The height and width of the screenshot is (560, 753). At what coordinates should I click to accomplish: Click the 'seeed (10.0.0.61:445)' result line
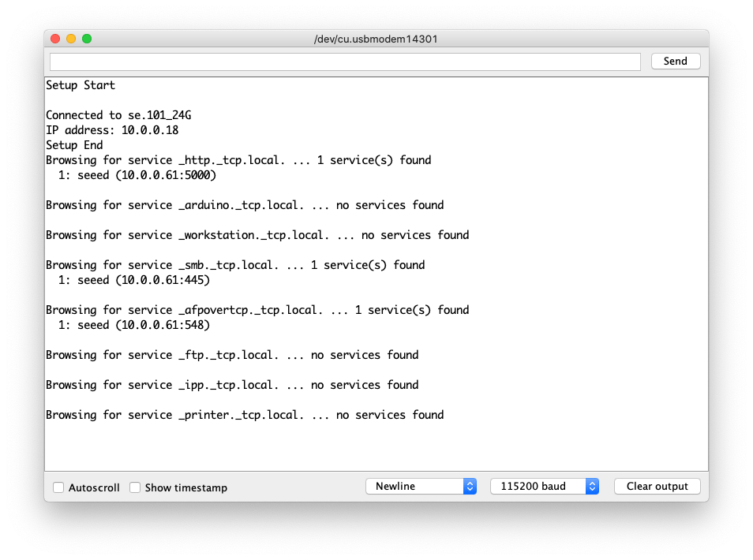coord(134,280)
